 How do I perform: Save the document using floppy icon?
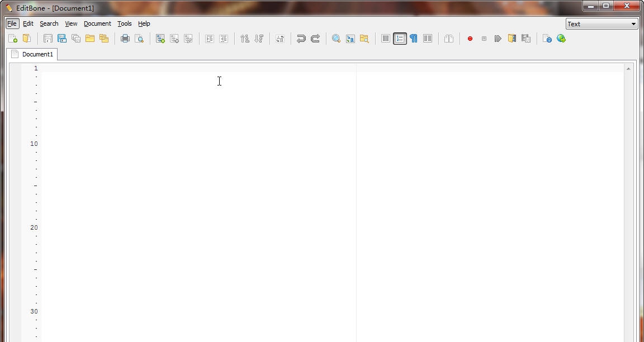coord(48,39)
